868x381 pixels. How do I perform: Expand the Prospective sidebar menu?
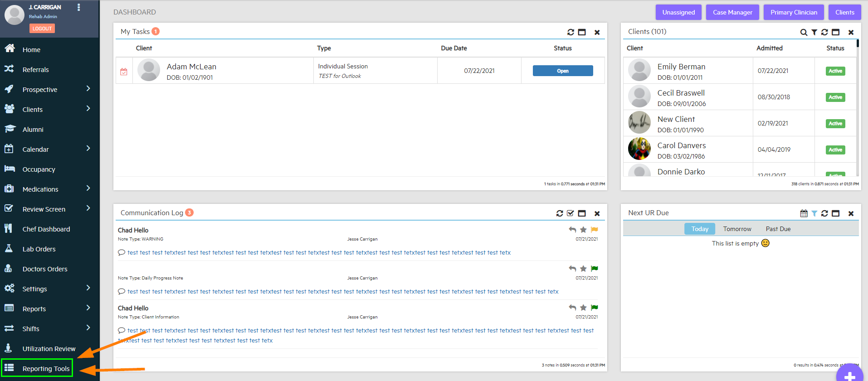[x=88, y=89]
